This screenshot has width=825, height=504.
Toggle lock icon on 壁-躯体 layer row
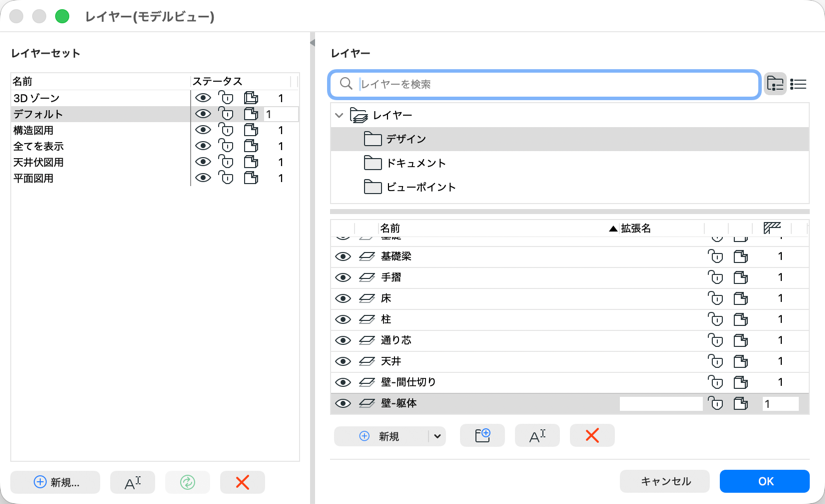[x=715, y=404]
